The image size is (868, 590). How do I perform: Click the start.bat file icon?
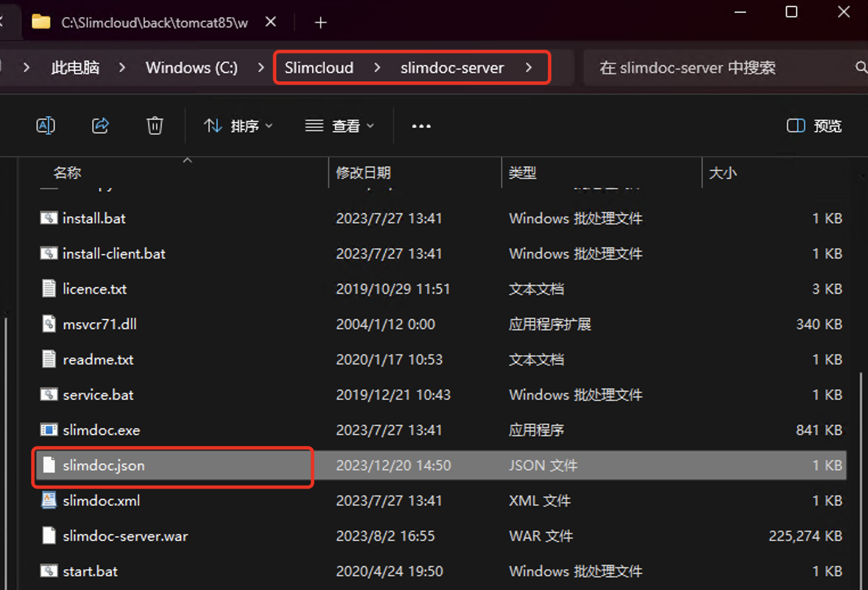point(49,571)
